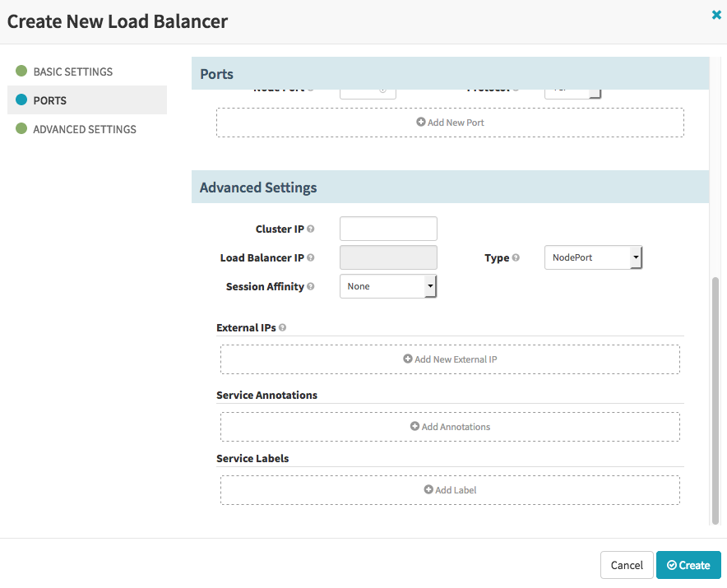This screenshot has width=727, height=588.
Task: Click the dialog vertical scrollbar
Action: point(715,400)
